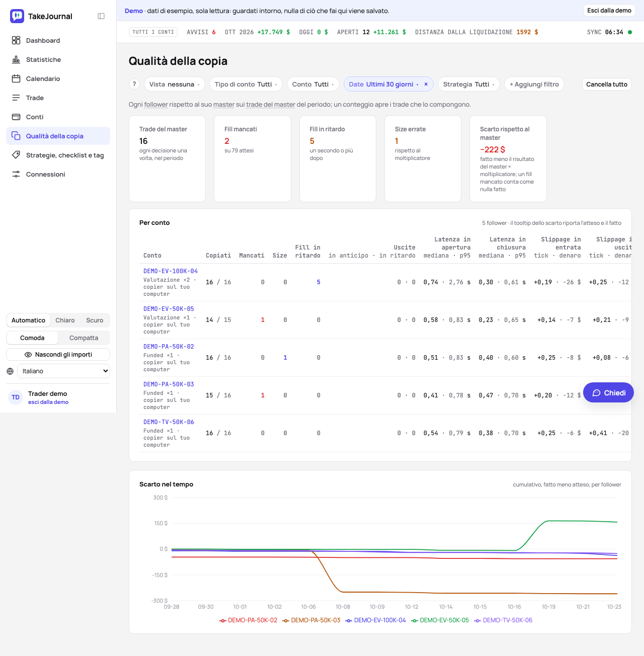The image size is (644, 656).
Task: Click the Esci dalla demo button
Action: [609, 11]
